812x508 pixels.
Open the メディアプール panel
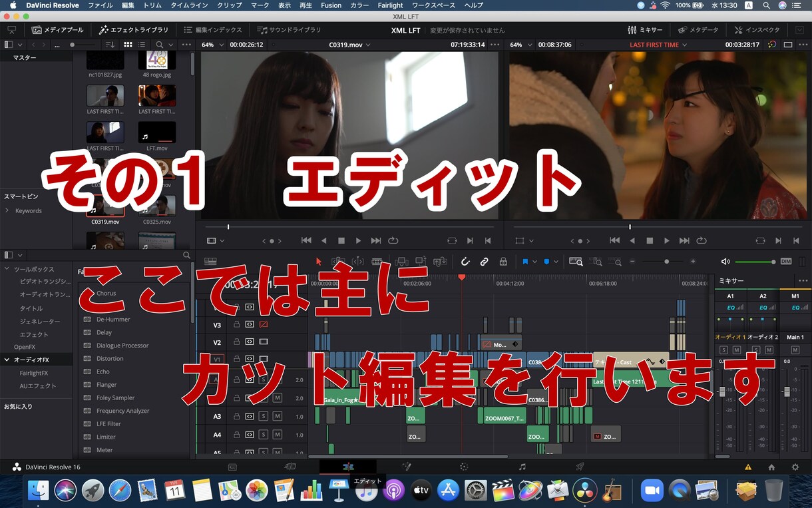coord(58,30)
